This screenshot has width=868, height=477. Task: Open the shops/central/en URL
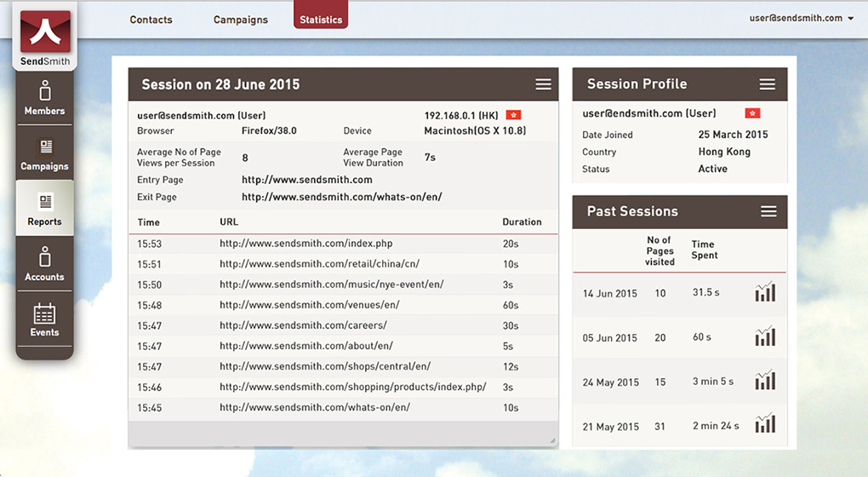325,366
